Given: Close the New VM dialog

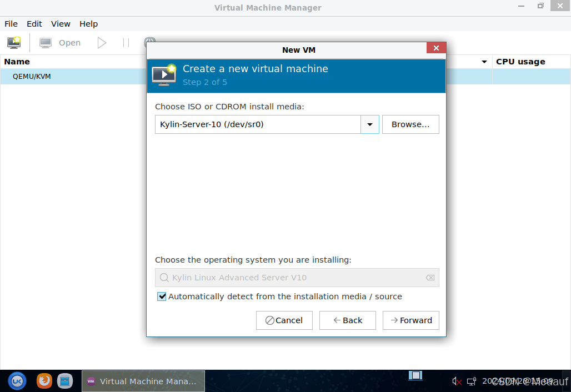Looking at the screenshot, I should (x=436, y=48).
